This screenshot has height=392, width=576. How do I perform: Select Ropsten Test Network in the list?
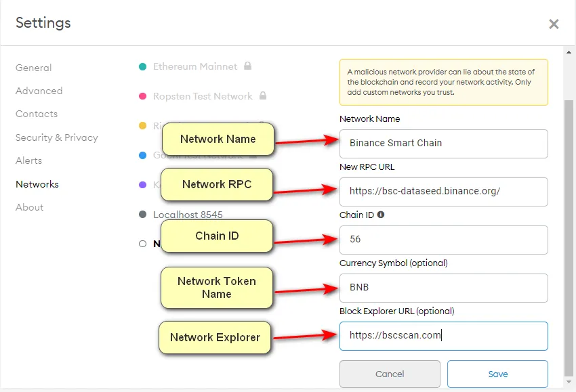(x=203, y=96)
